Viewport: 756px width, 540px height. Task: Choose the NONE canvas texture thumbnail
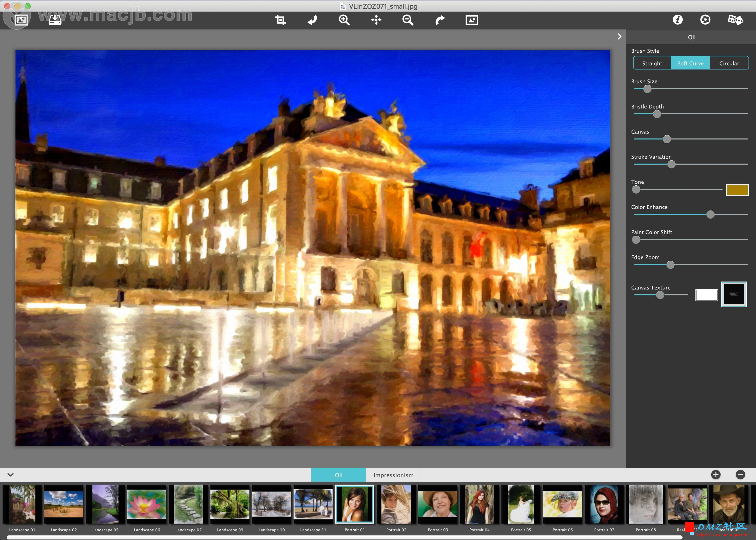[x=734, y=294]
